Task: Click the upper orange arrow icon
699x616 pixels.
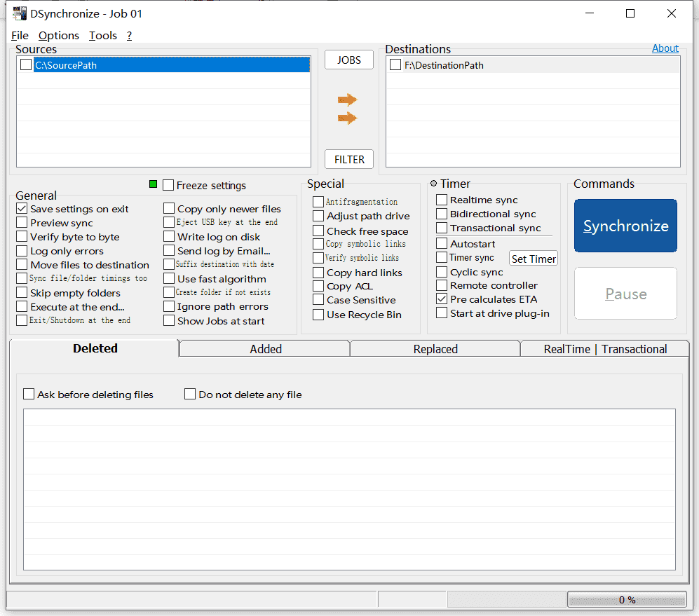Action: (347, 100)
